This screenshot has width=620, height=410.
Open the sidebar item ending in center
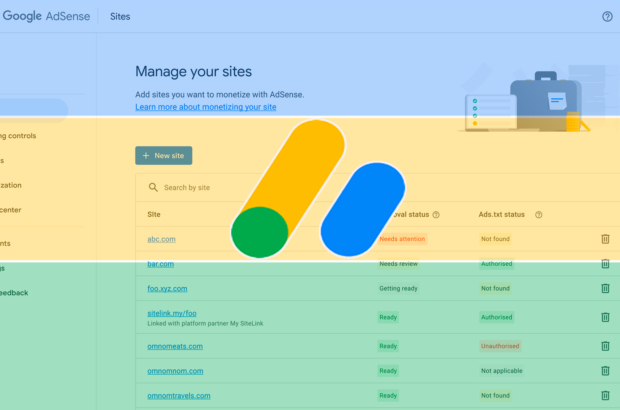point(11,210)
